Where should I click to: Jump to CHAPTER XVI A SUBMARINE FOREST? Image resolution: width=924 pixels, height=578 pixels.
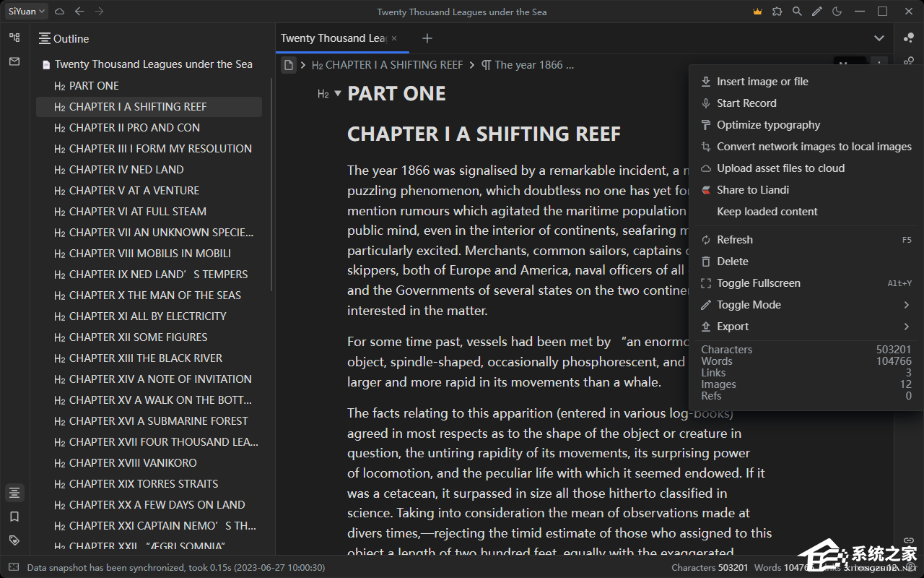(149, 420)
